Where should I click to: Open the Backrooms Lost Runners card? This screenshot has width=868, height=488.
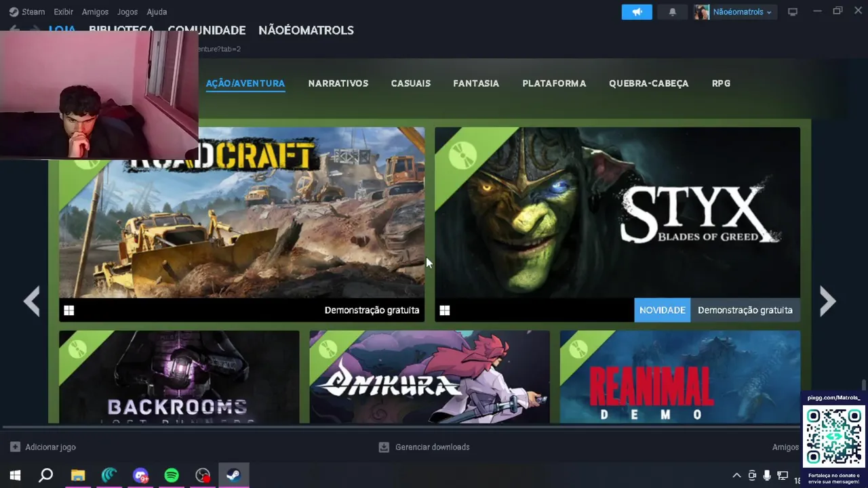pyautogui.click(x=179, y=377)
